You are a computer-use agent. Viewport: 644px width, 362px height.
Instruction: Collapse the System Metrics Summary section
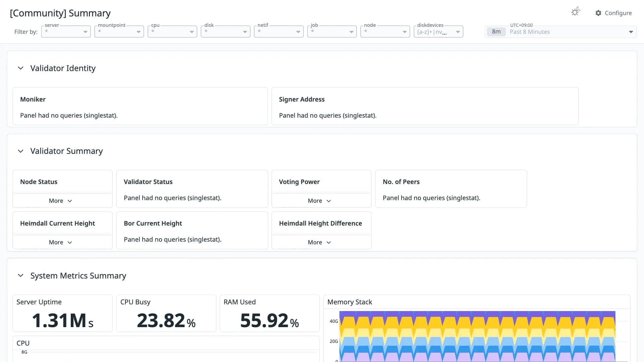pos(20,276)
